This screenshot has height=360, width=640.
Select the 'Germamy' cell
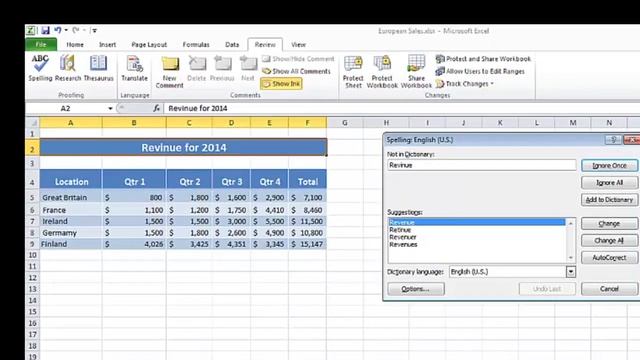click(71, 233)
